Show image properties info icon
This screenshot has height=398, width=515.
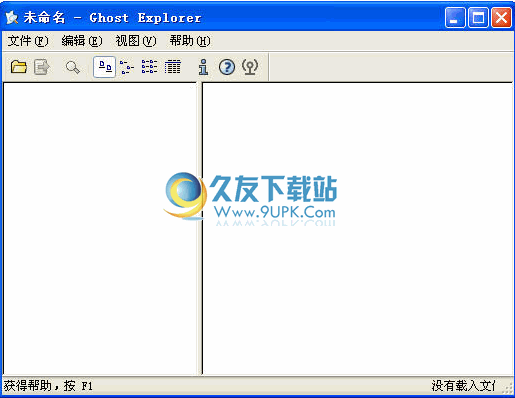click(203, 67)
